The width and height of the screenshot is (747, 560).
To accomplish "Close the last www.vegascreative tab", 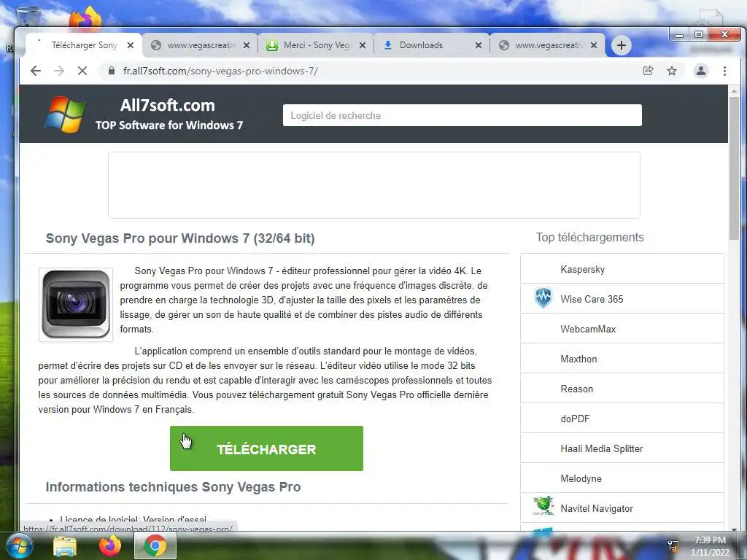I will coord(594,45).
